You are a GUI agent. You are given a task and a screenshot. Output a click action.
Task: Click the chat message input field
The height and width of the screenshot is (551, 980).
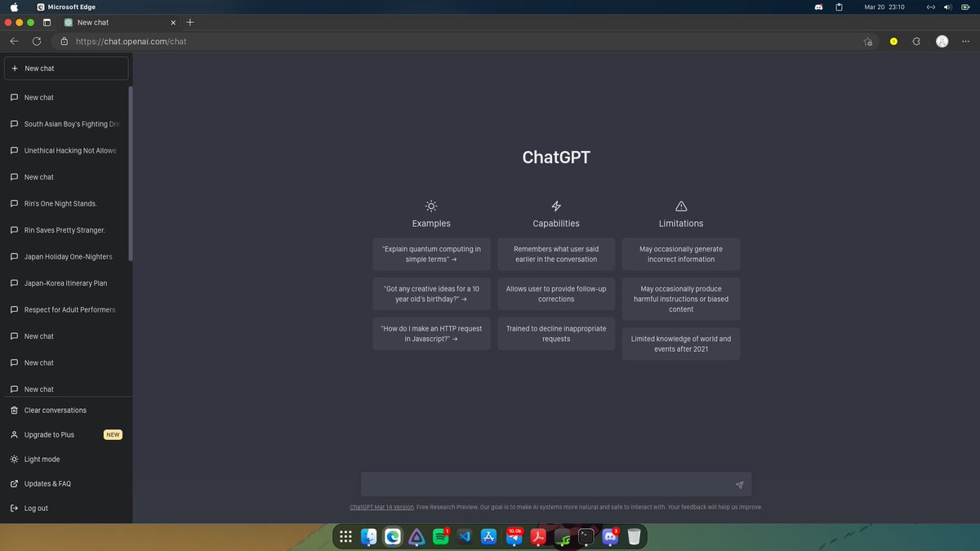(556, 484)
